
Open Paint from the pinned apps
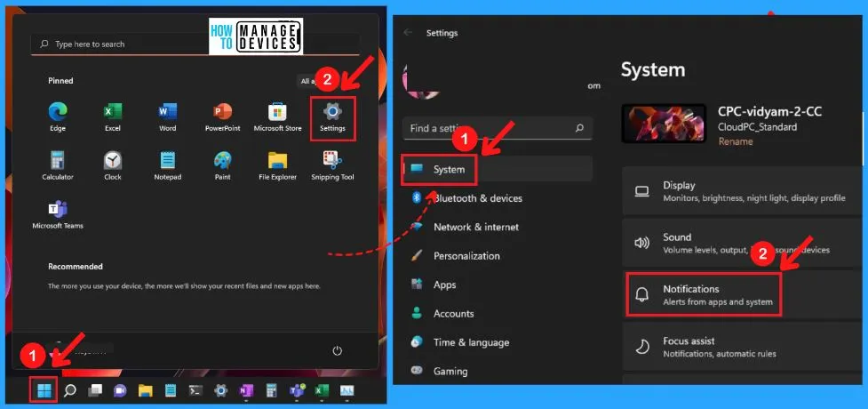click(222, 165)
